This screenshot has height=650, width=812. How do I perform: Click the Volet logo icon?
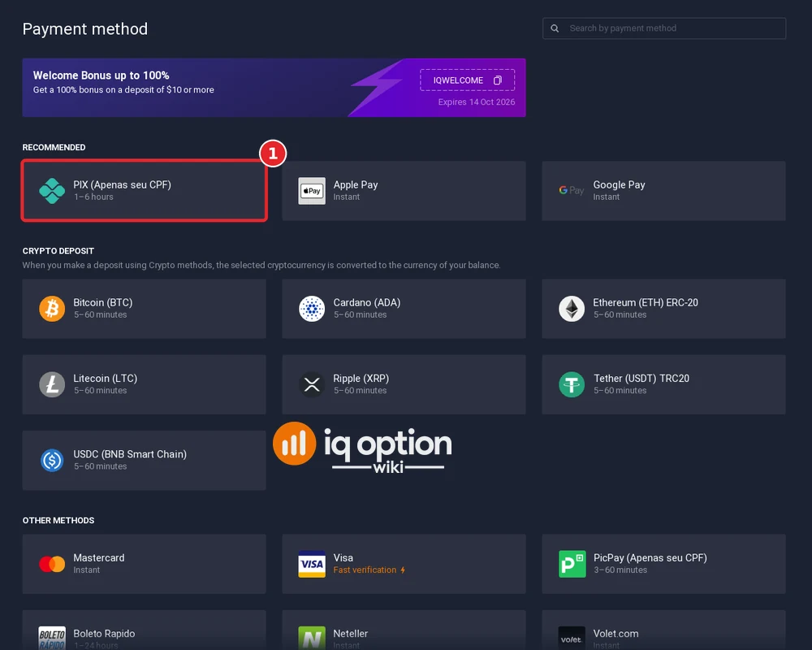point(572,638)
